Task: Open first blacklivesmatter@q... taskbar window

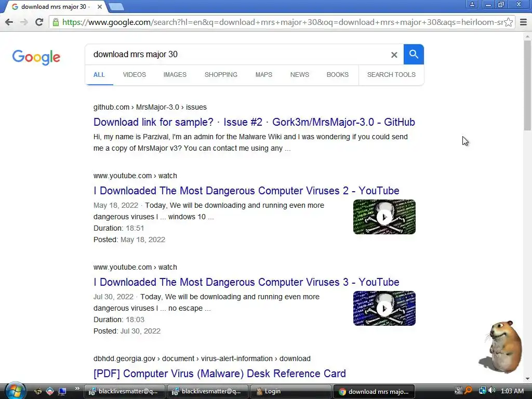Action: 125,391
